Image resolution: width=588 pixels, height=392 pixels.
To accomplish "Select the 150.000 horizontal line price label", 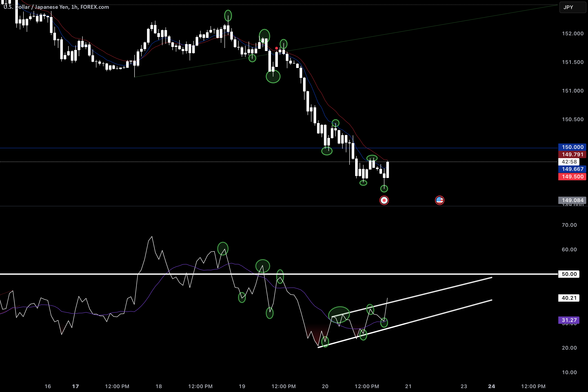I will [572, 147].
